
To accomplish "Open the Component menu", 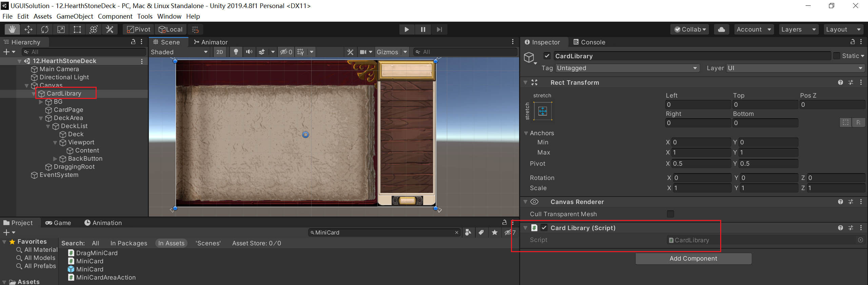I will coord(115,16).
